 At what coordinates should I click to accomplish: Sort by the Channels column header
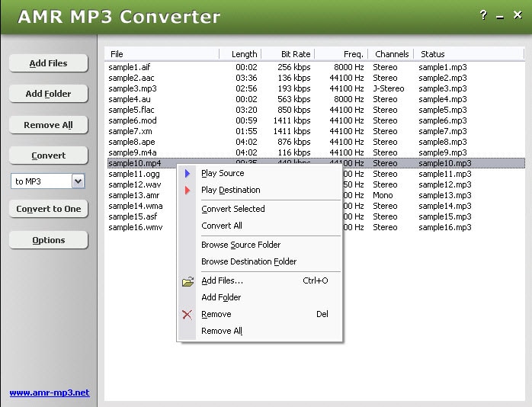[391, 54]
